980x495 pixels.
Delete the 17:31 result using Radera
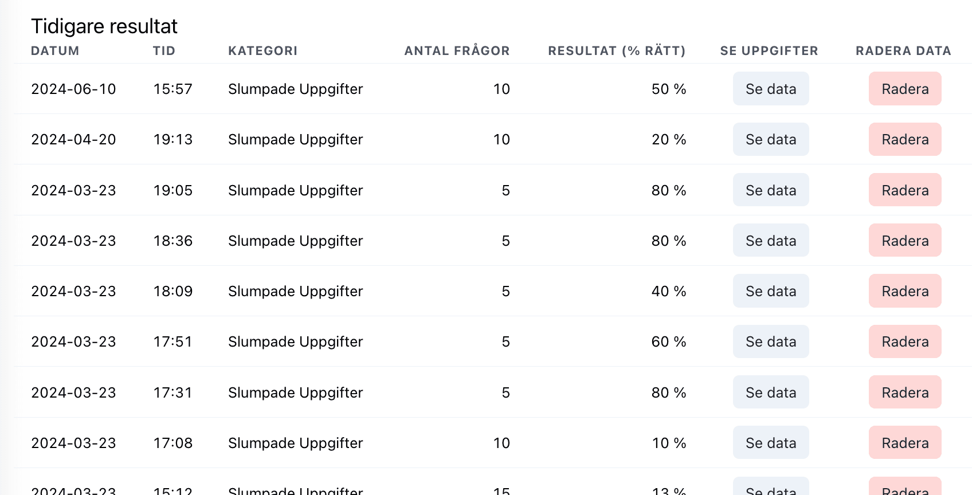[x=904, y=392]
